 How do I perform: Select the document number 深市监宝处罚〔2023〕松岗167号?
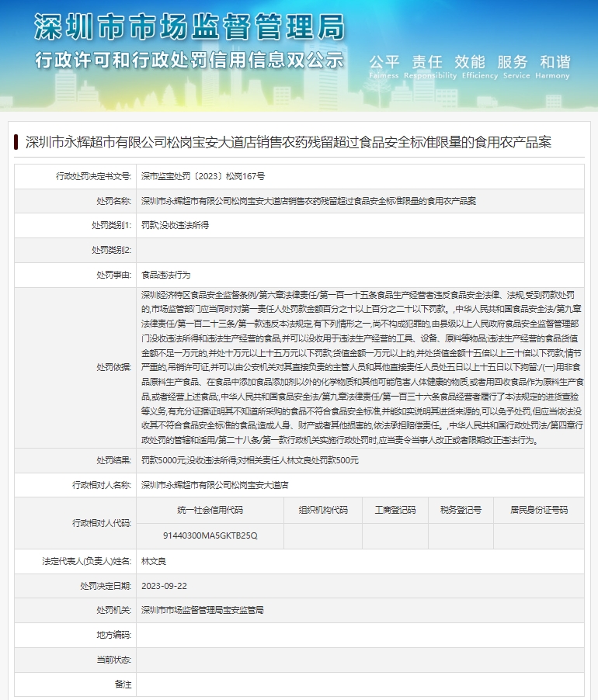[x=203, y=176]
